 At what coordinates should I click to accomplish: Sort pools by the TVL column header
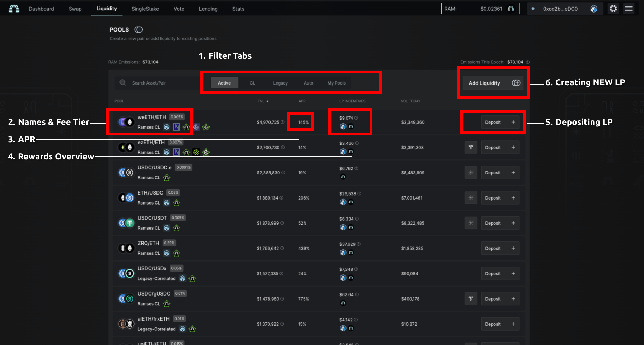pos(263,101)
